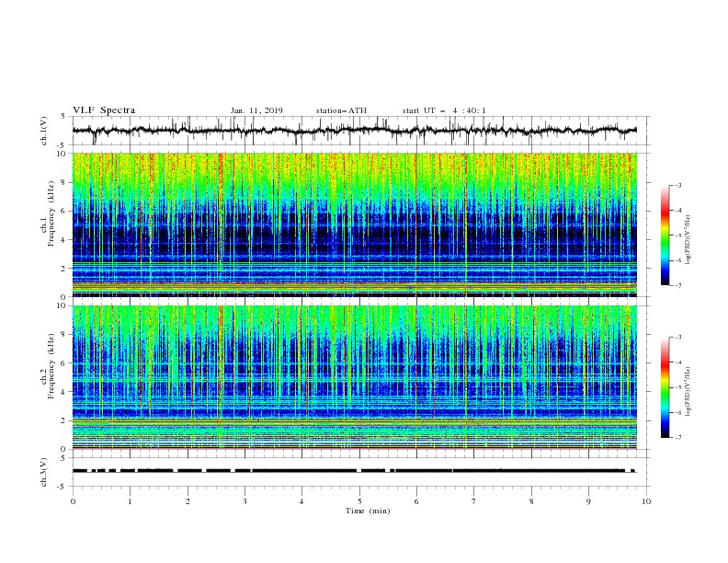This screenshot has width=728, height=563.
Task: Click the "VLF Spectra" plot title
Action: (104, 110)
